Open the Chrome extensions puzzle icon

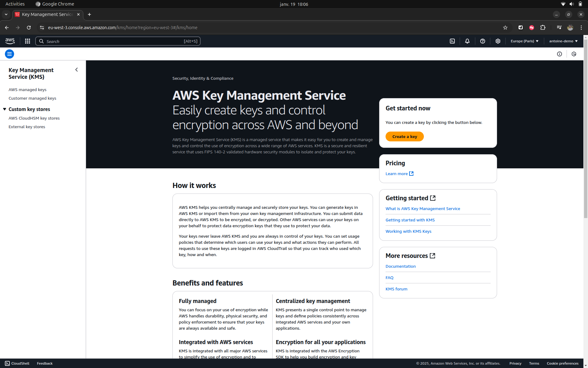[x=543, y=28]
